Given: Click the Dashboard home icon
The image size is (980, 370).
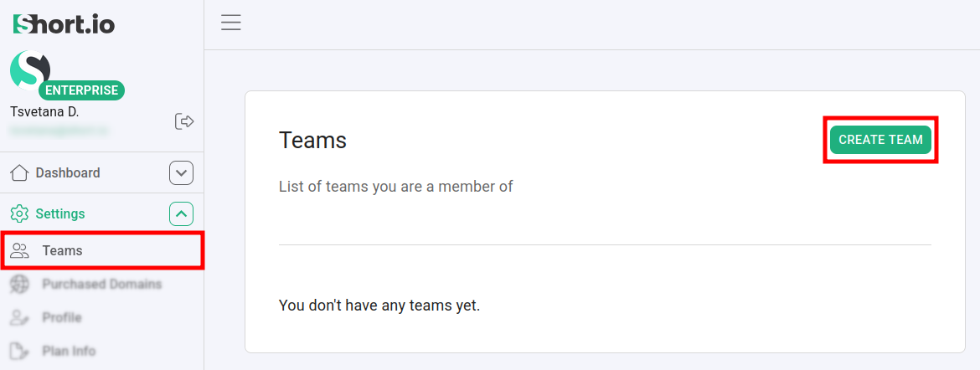Looking at the screenshot, I should tap(19, 173).
